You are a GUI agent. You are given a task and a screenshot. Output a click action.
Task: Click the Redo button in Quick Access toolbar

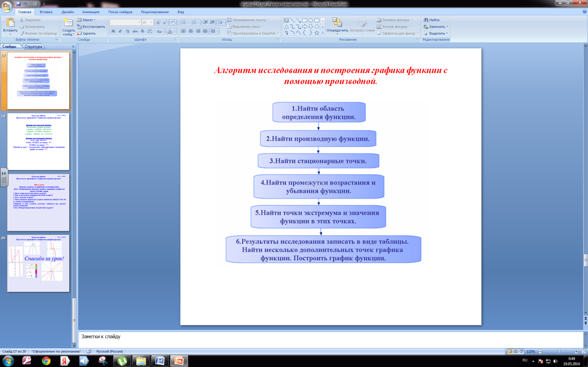35,4
